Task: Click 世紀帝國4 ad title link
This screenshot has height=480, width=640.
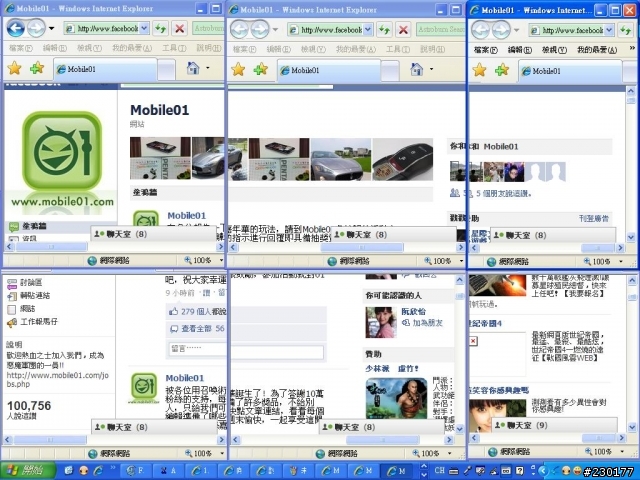Action: (x=485, y=324)
